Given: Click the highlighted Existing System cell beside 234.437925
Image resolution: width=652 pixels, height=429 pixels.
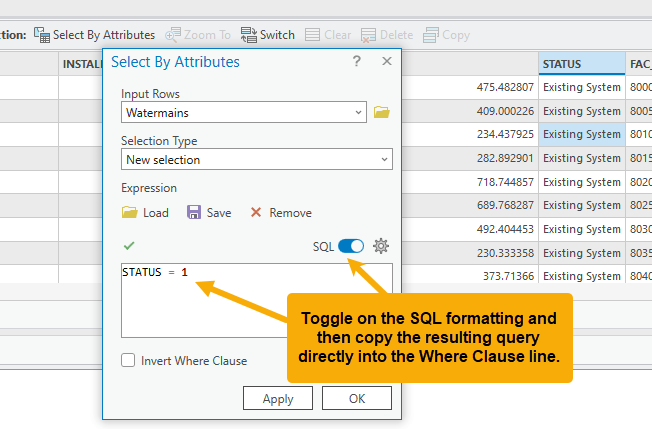Looking at the screenshot, I should point(582,134).
